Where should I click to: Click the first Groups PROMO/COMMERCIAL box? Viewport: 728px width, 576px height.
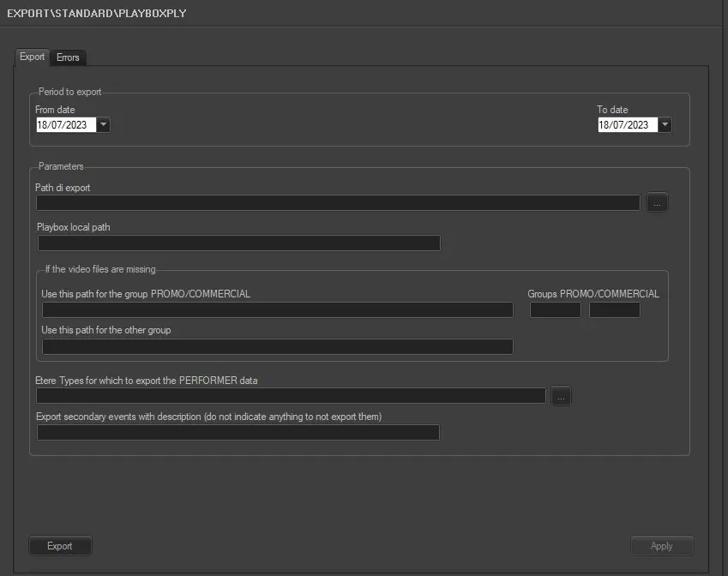(555, 310)
